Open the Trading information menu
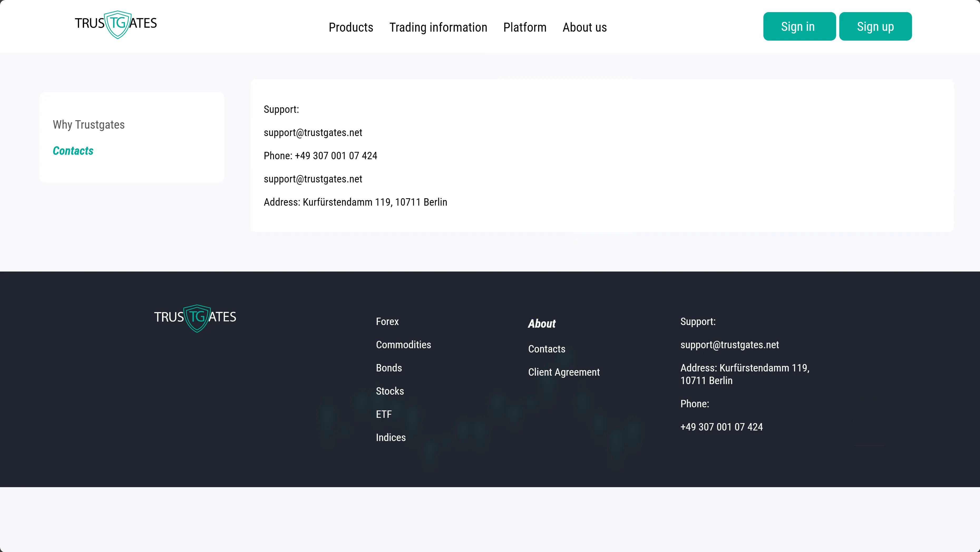The image size is (980, 552). click(438, 27)
